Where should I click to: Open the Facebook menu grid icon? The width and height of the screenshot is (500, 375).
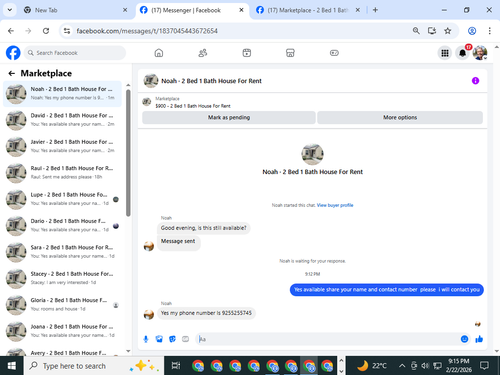pyautogui.click(x=445, y=53)
